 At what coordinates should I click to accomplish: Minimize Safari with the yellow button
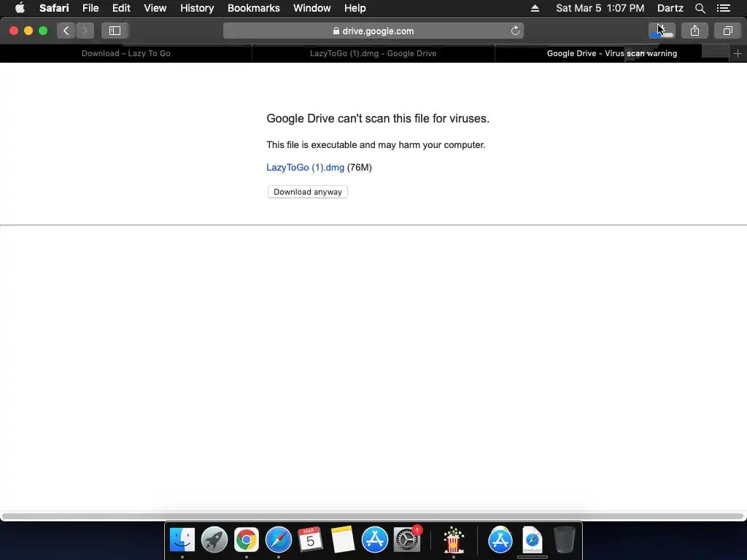[x=28, y=31]
